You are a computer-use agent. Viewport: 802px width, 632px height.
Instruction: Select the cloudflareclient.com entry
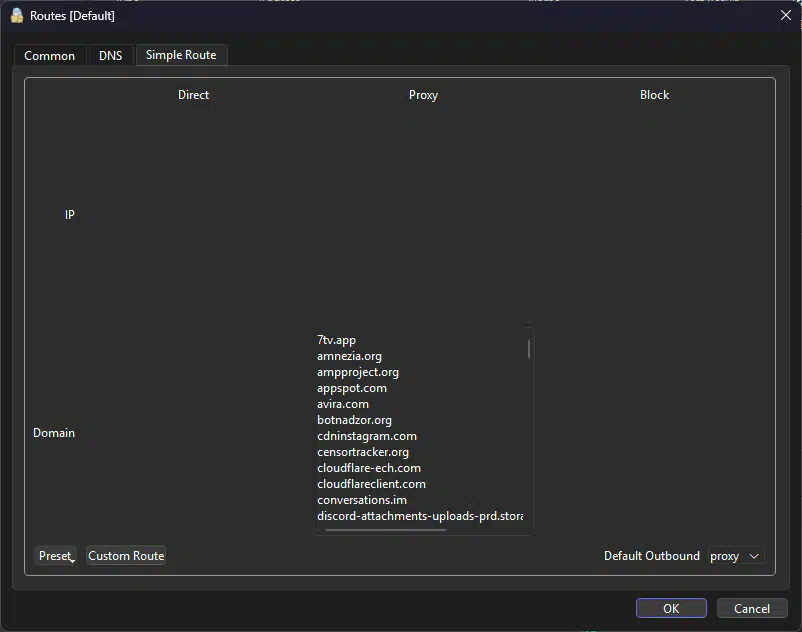pyautogui.click(x=371, y=484)
